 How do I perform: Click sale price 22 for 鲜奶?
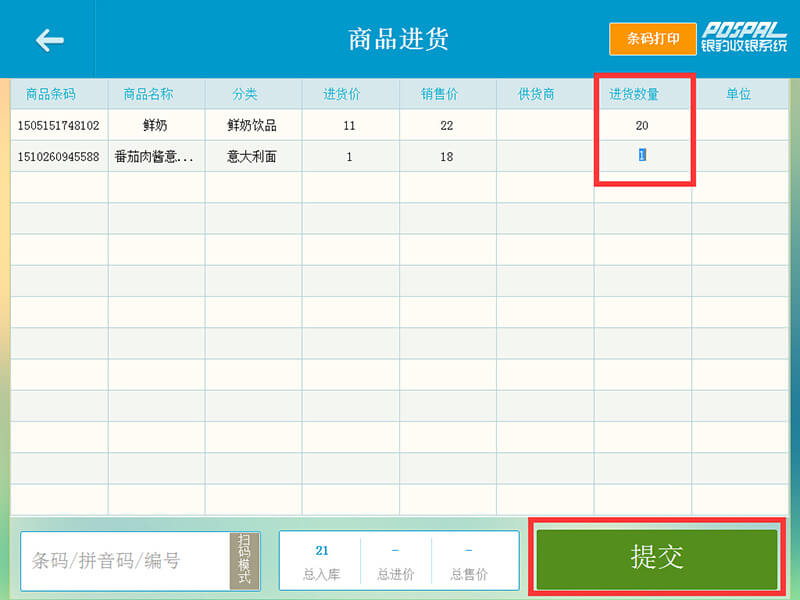coord(447,125)
